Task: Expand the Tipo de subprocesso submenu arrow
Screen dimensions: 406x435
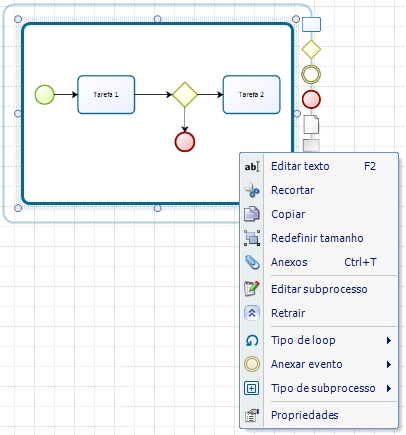Action: [x=389, y=388]
